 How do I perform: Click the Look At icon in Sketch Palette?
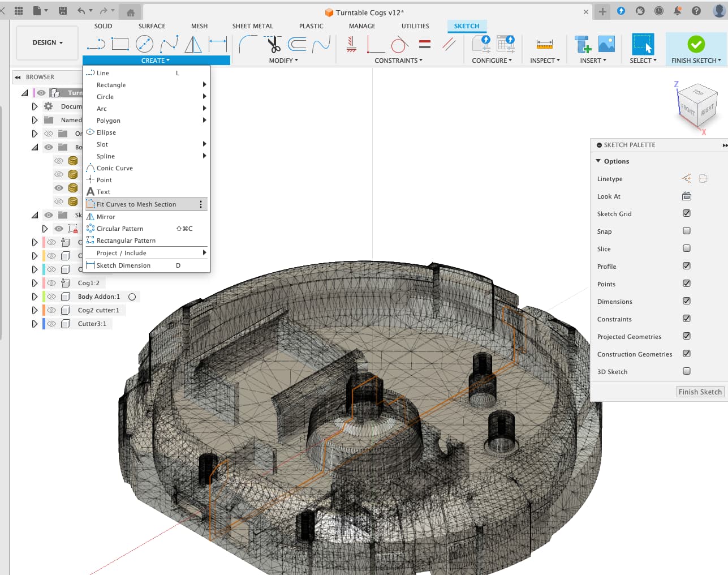pyautogui.click(x=686, y=196)
